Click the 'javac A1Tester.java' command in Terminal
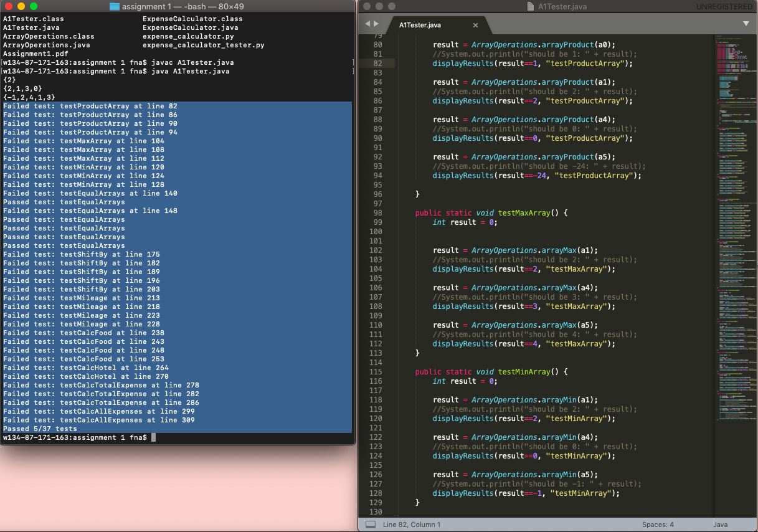Image resolution: width=758 pixels, height=532 pixels. coord(192,62)
